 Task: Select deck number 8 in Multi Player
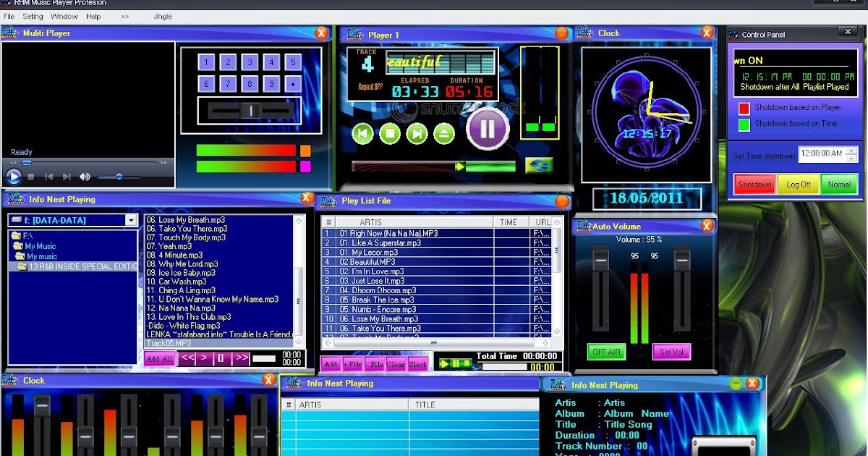click(x=250, y=84)
